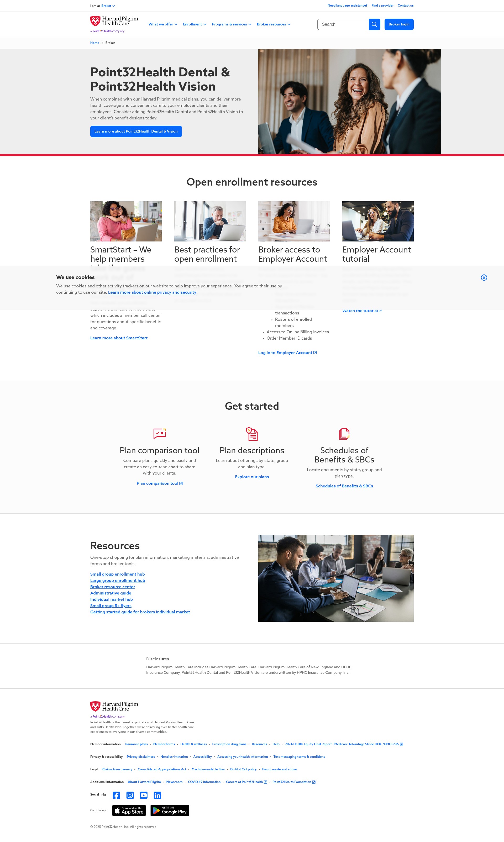Open the cookie banner privacy and security link
Viewport: 504px width, 842px height.
pos(152,292)
